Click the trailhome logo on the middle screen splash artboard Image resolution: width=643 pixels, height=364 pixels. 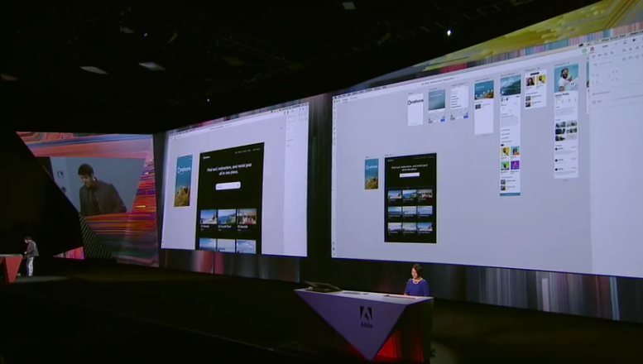pyautogui.click(x=183, y=170)
